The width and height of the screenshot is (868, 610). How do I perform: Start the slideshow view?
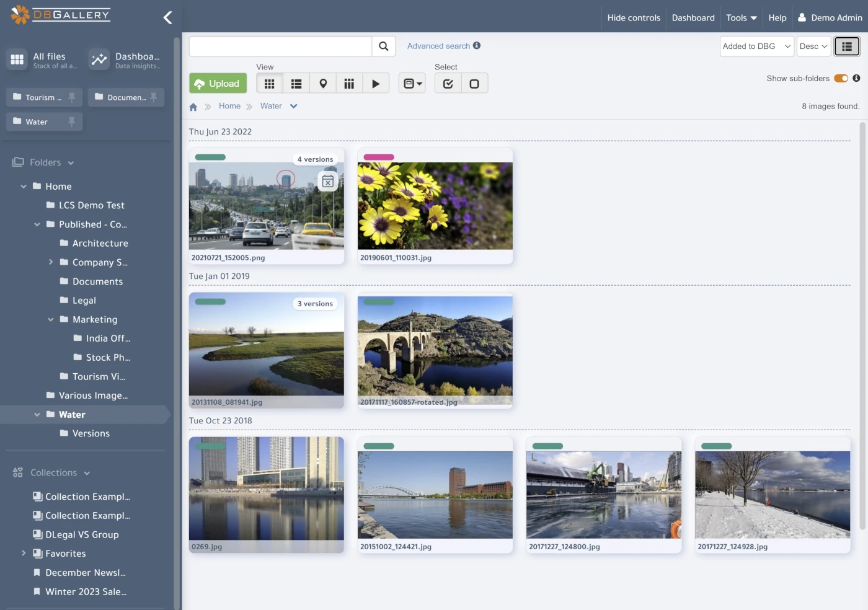376,82
